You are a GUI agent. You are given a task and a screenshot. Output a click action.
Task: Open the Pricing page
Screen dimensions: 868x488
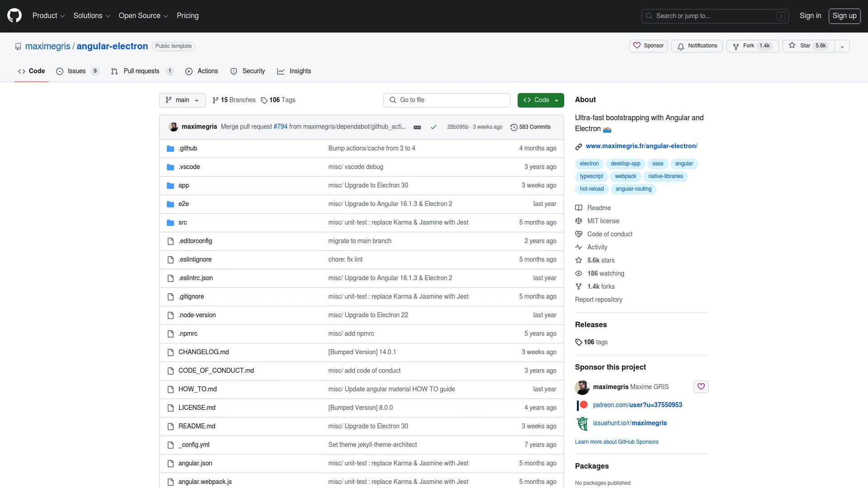(188, 16)
